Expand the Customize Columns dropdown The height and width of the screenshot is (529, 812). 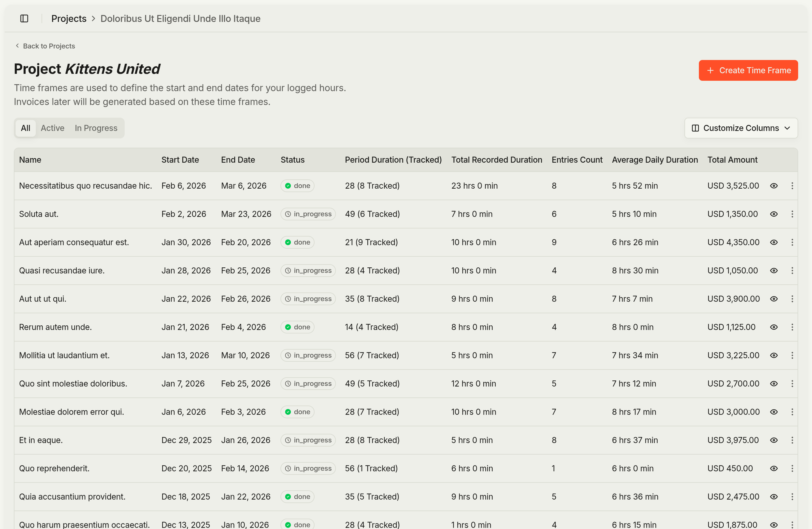[x=741, y=128]
